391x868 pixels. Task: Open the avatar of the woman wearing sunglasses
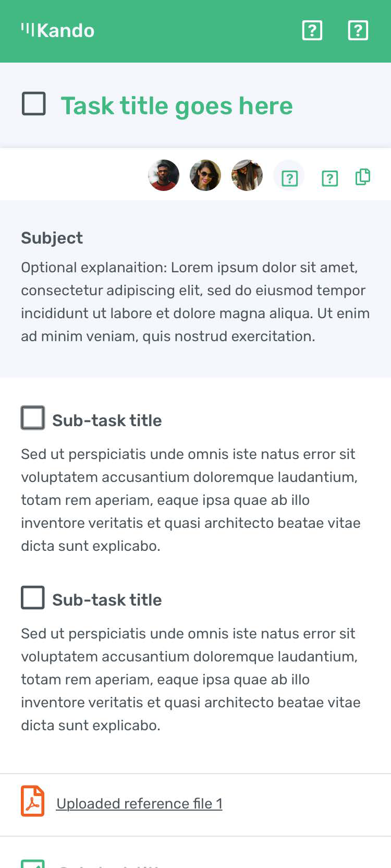(205, 175)
